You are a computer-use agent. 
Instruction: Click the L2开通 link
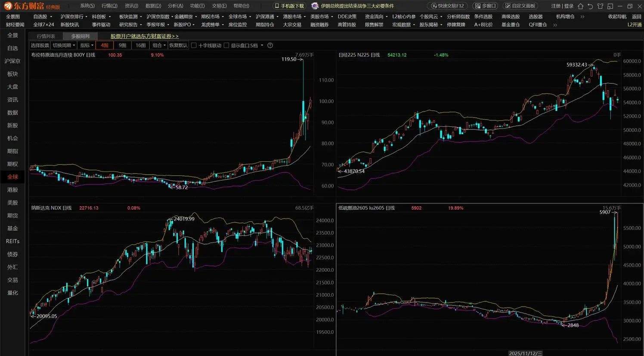click(634, 25)
